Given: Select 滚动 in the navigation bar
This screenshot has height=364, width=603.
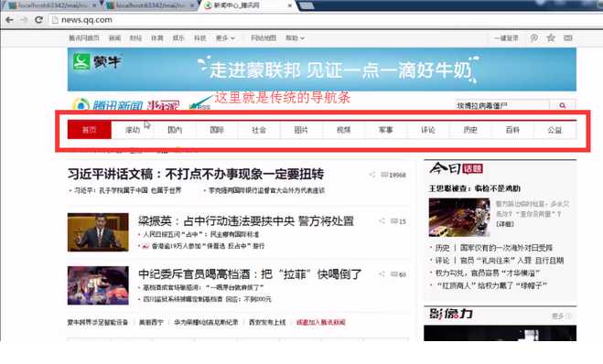Looking at the screenshot, I should tap(133, 130).
